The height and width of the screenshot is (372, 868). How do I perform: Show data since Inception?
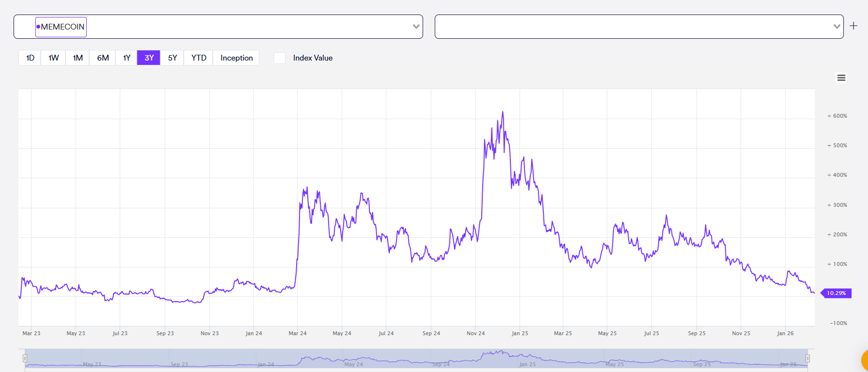point(237,58)
